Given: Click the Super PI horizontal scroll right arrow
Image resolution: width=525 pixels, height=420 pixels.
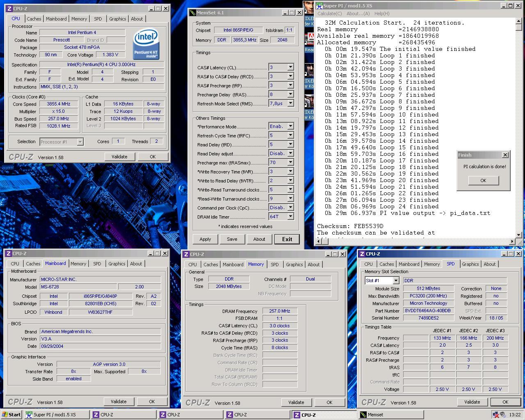Looking at the screenshot, I should (x=512, y=242).
